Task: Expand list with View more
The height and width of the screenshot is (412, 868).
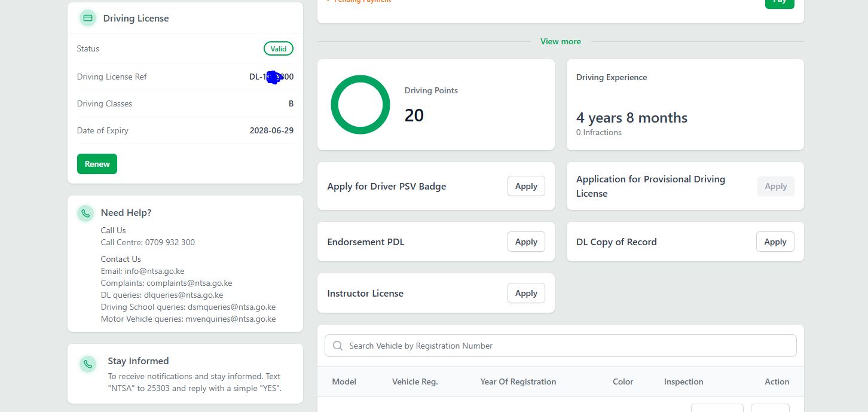Action: tap(560, 41)
